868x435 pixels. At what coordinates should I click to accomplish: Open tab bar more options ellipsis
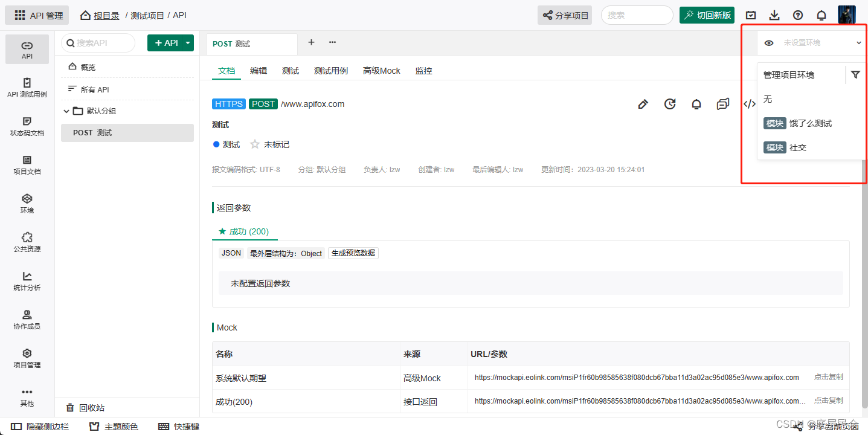[x=332, y=42]
